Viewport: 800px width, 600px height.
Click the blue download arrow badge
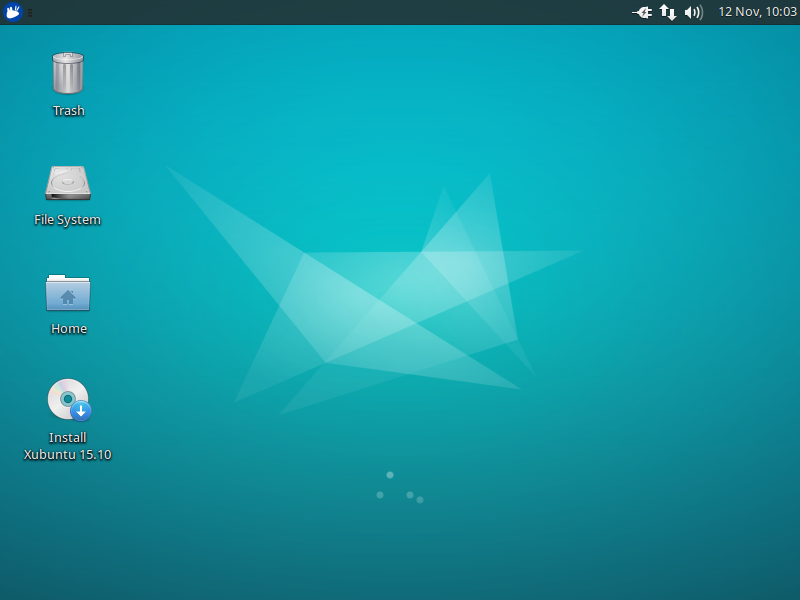click(x=81, y=410)
